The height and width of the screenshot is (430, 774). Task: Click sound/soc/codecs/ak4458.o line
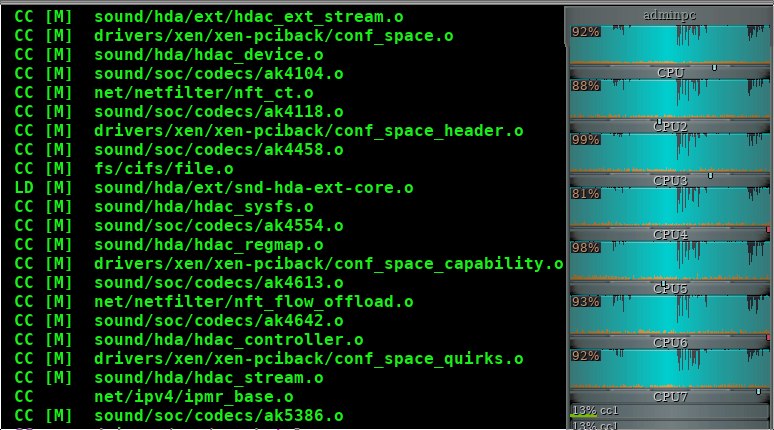click(x=179, y=150)
